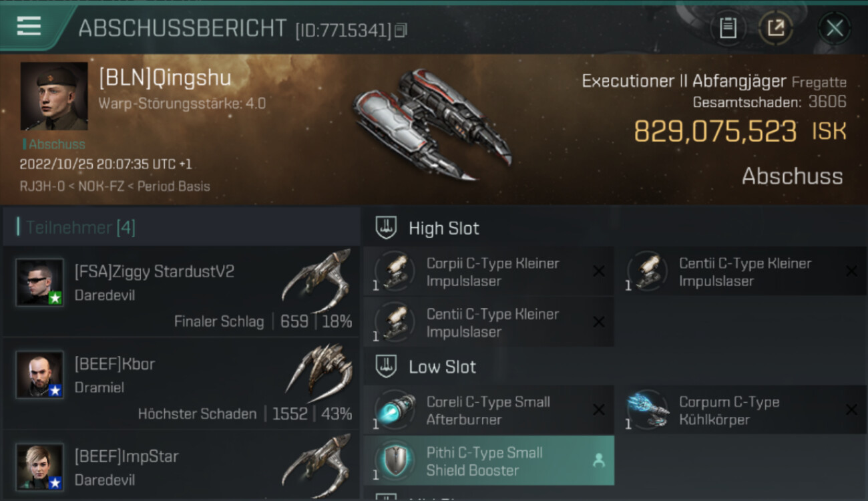868x501 pixels.
Task: Open the hamburger menu
Action: click(29, 26)
